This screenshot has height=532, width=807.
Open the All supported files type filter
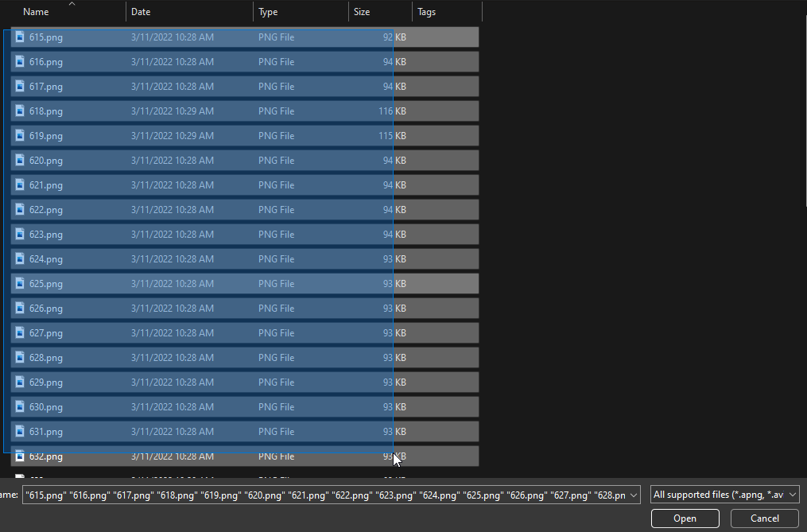point(724,495)
